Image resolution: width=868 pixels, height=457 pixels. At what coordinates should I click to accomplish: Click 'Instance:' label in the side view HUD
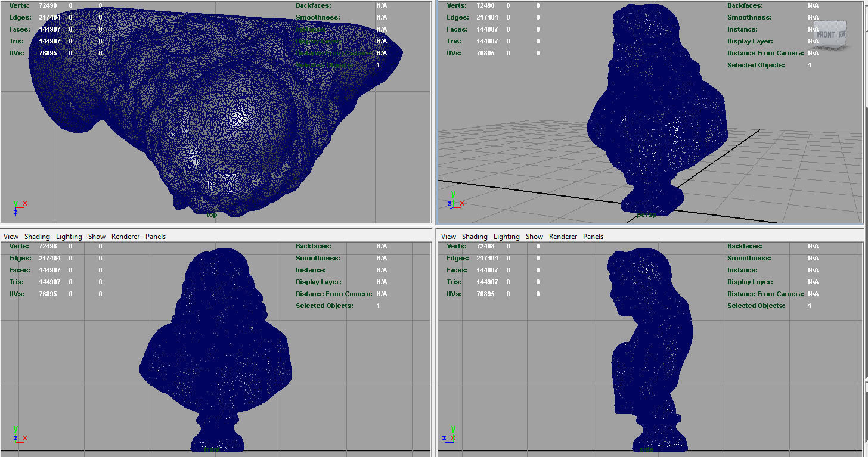click(742, 270)
